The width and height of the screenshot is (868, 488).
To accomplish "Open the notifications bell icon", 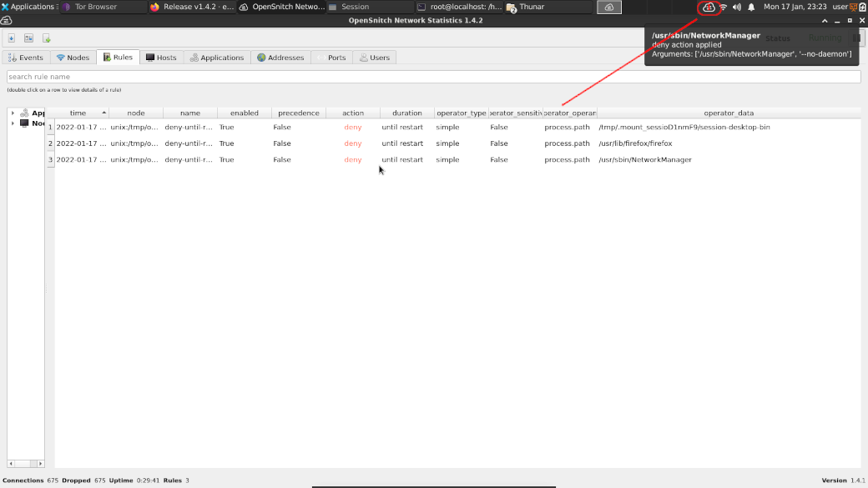I will point(751,8).
